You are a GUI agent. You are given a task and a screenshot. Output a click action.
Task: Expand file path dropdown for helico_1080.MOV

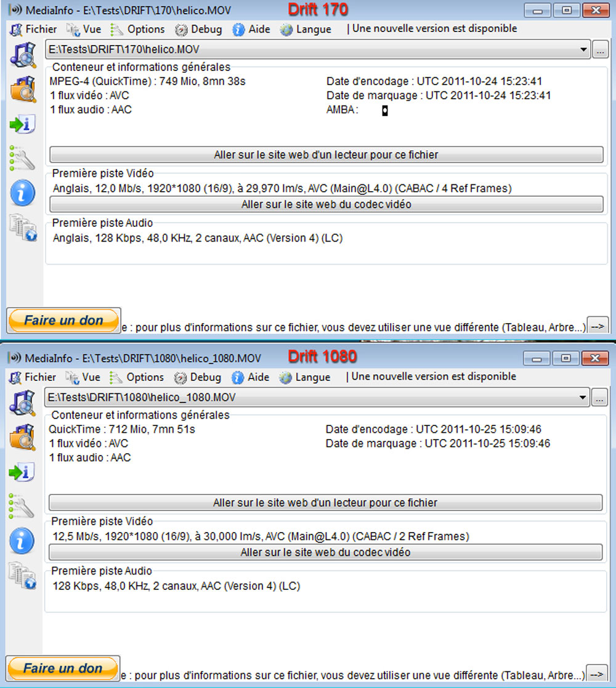click(582, 398)
